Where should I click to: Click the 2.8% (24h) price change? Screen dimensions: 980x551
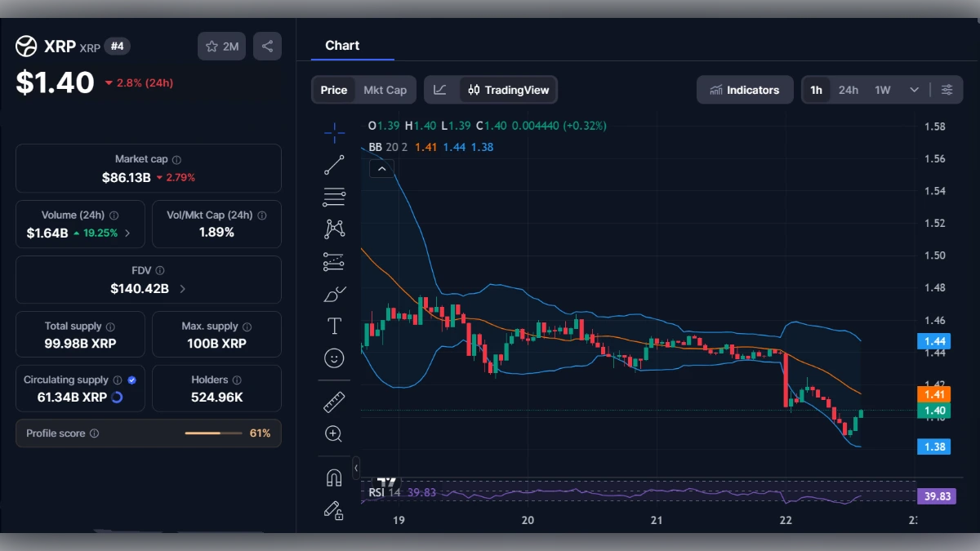coord(139,82)
